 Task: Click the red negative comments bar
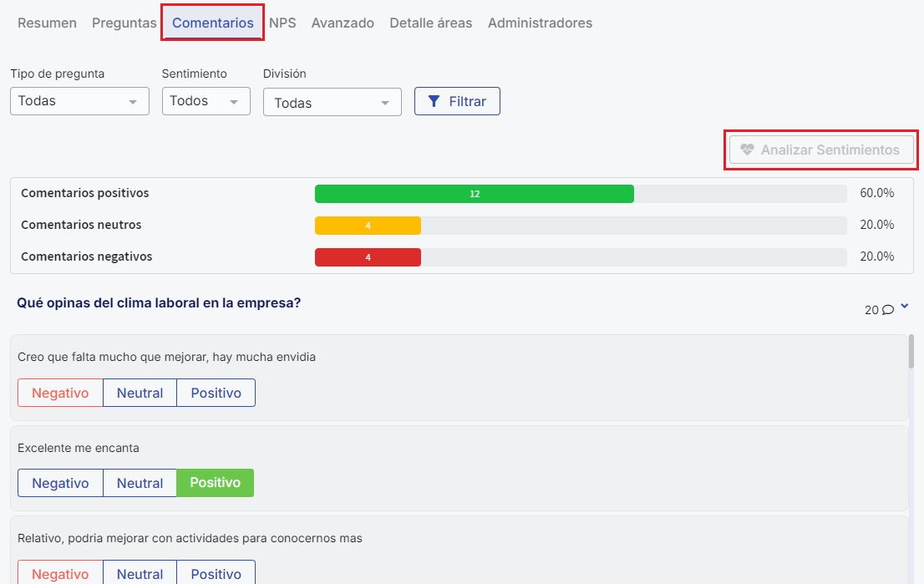tap(368, 257)
